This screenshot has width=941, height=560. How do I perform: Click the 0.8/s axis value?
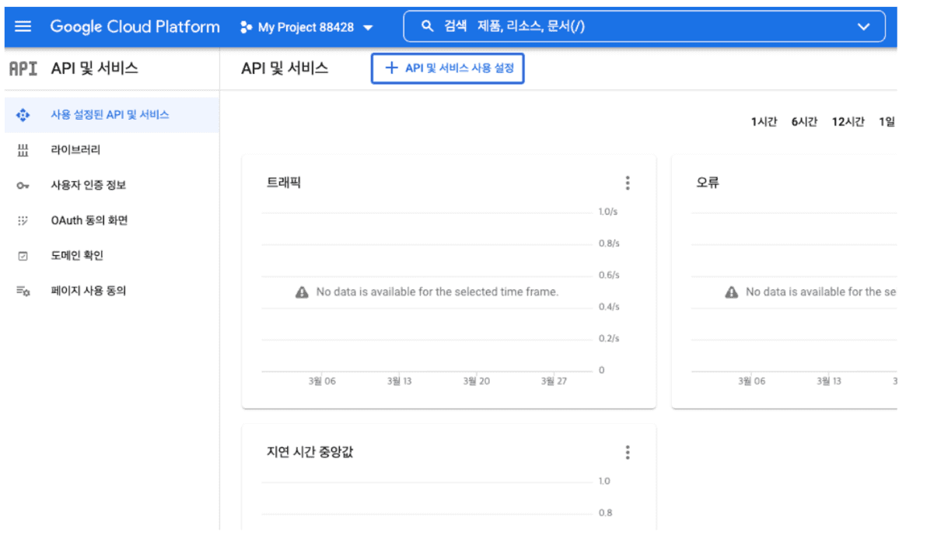tap(609, 243)
